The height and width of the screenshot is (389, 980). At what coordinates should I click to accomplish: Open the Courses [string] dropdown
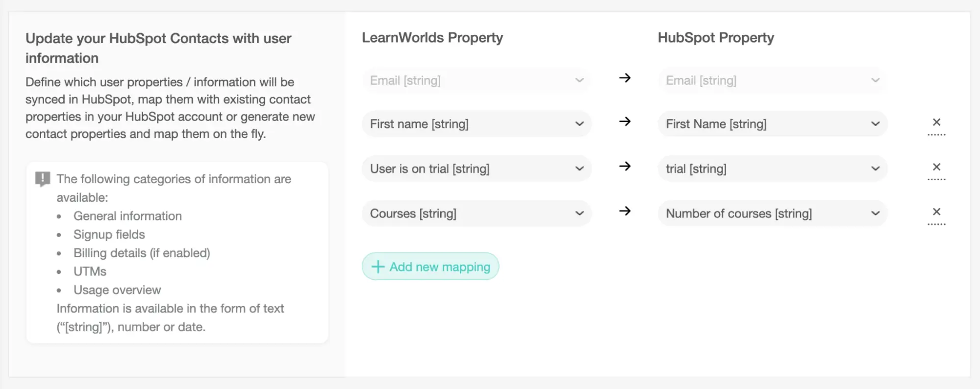tap(477, 213)
